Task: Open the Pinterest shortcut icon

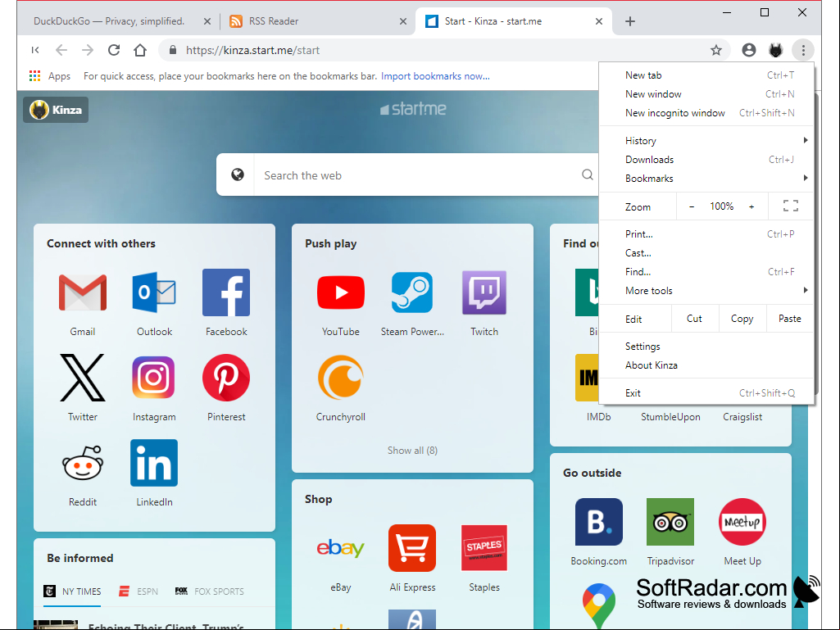Action: [226, 378]
